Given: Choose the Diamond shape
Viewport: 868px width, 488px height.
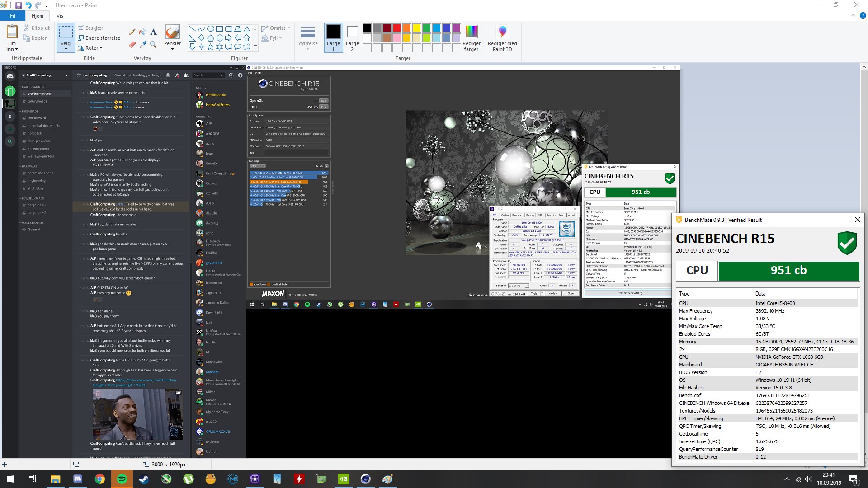Looking at the screenshot, I should pos(201,38).
